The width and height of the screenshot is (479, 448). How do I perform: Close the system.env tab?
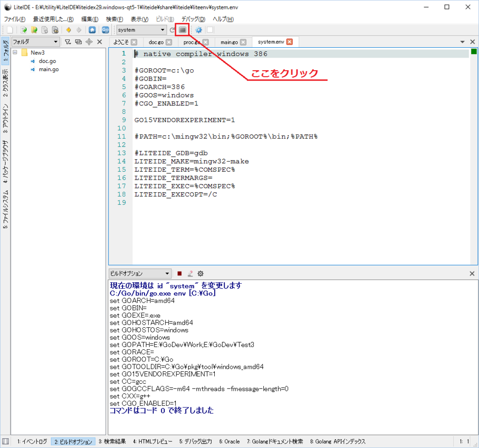pos(290,42)
